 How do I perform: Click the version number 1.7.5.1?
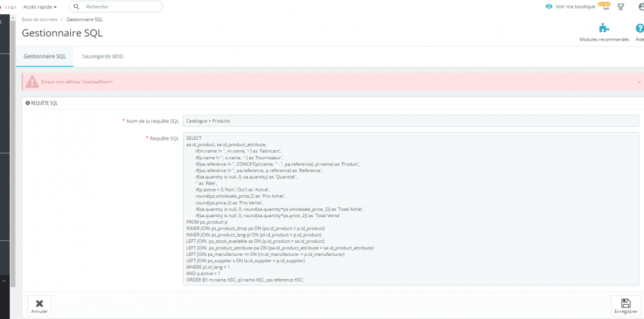(x=10, y=7)
